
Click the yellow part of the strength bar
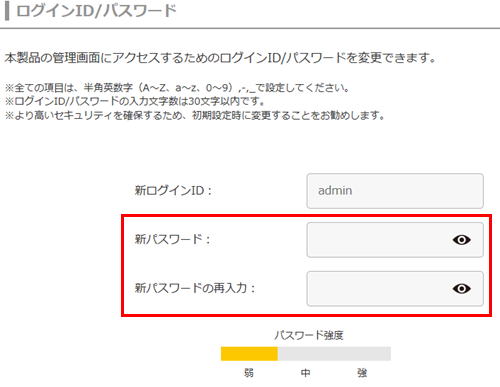[249, 353]
